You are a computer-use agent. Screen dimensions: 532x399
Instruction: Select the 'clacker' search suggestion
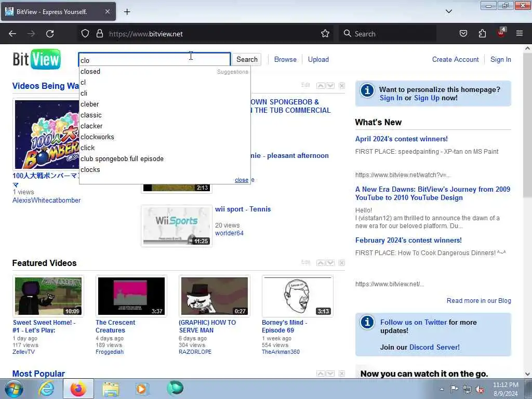(x=165, y=126)
